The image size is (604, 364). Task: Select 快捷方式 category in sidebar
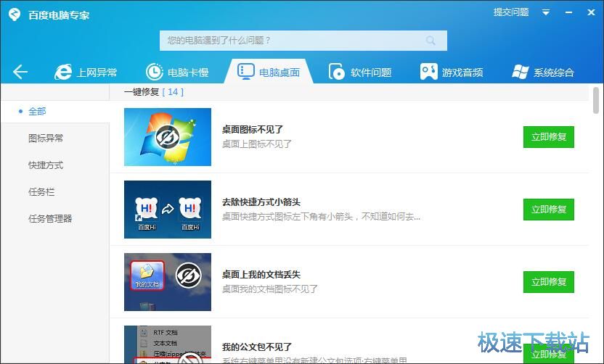pos(46,165)
